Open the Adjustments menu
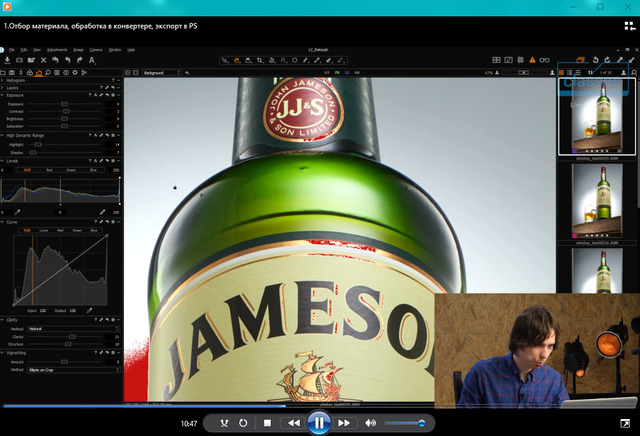 [x=56, y=49]
